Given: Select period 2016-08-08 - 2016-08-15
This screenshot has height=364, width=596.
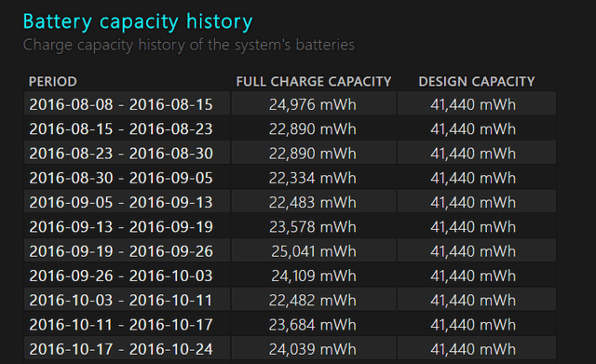Looking at the screenshot, I should [x=121, y=104].
